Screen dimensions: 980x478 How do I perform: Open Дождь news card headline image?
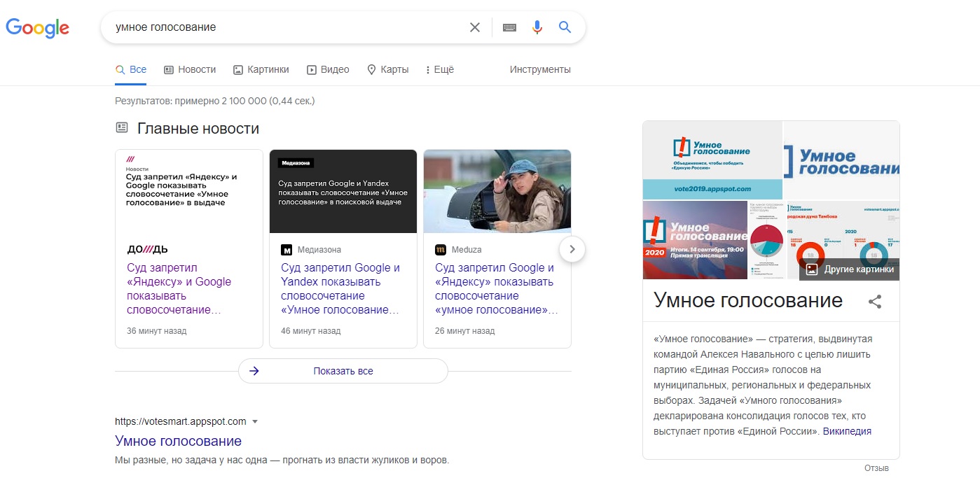[189, 191]
